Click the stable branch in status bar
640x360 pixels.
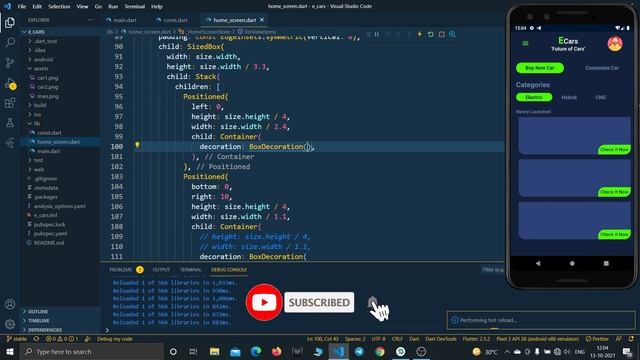[x=17, y=339]
